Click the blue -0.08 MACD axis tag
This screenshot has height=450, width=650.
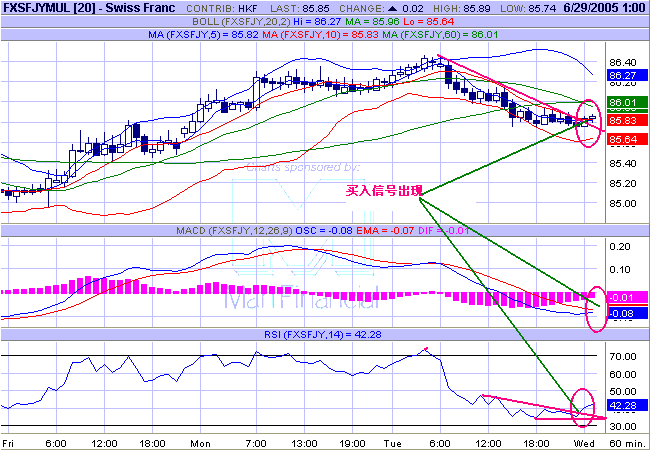(x=627, y=314)
